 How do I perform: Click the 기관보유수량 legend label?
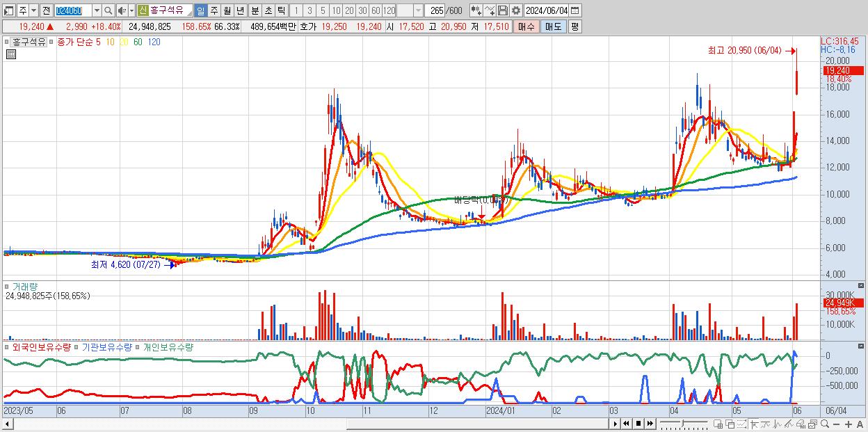pyautogui.click(x=107, y=346)
